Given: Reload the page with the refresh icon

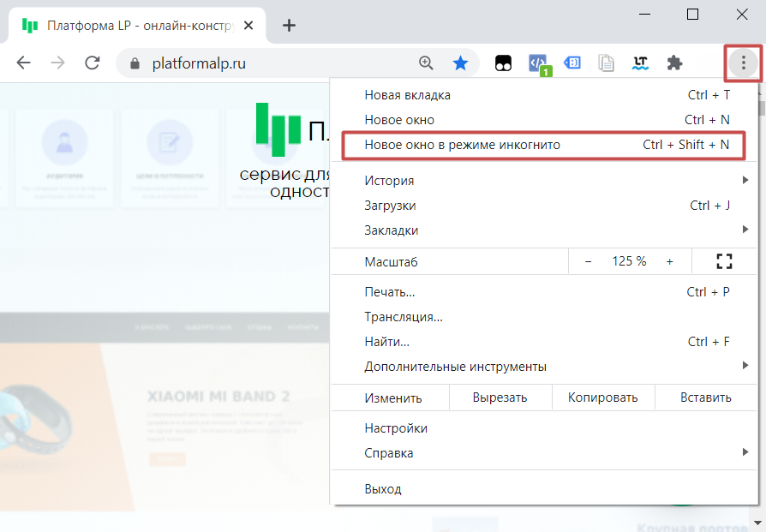Looking at the screenshot, I should pos(92,63).
